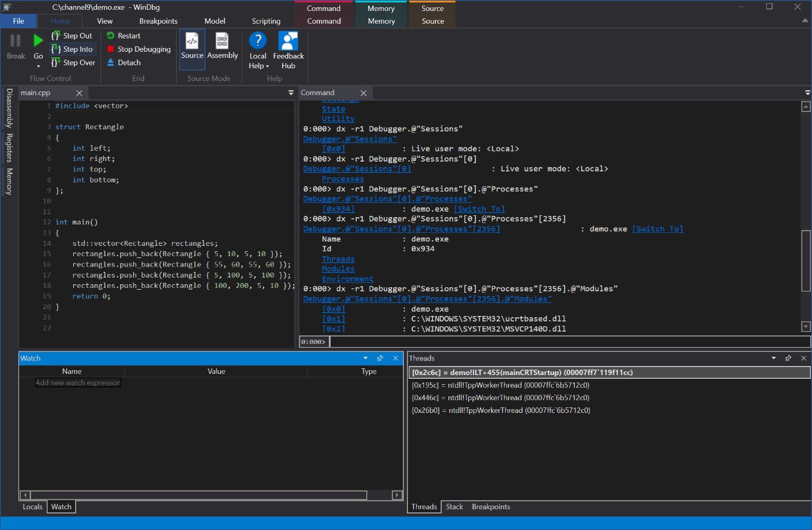The width and height of the screenshot is (812, 530).
Task: Click the debugger command input field
Action: 549,342
